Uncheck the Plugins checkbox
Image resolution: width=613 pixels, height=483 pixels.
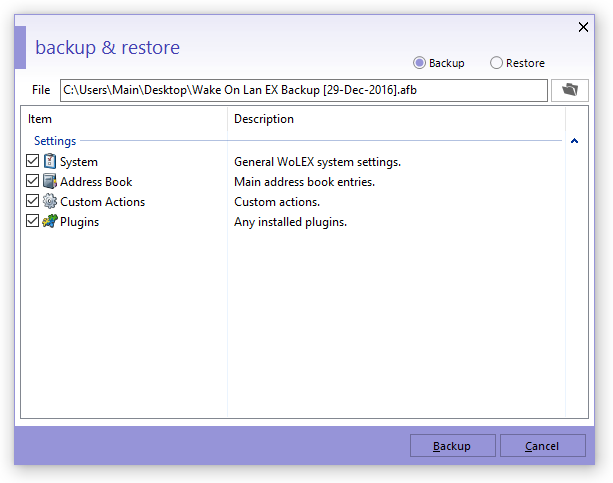pos(34,221)
